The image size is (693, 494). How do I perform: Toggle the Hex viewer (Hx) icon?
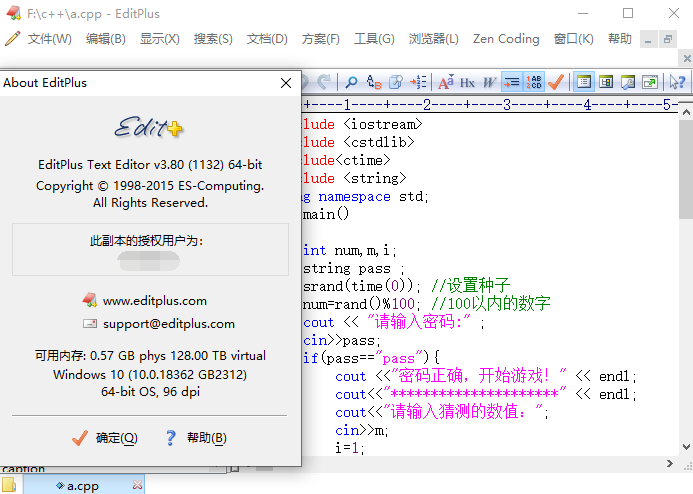[x=467, y=82]
